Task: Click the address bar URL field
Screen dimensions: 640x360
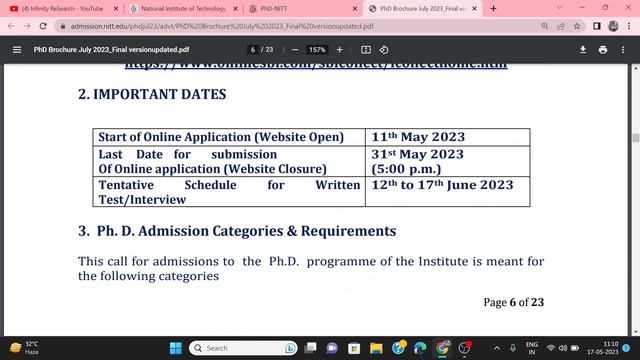Action: point(222,26)
